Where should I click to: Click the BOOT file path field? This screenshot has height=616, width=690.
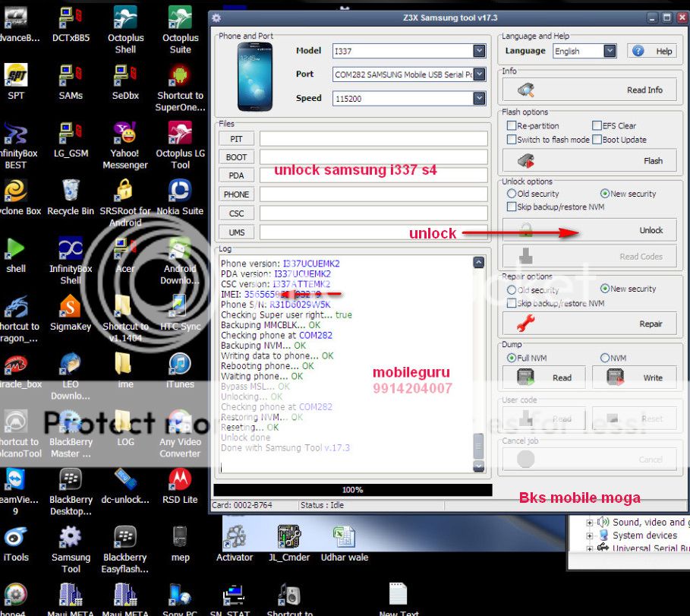tap(373, 156)
